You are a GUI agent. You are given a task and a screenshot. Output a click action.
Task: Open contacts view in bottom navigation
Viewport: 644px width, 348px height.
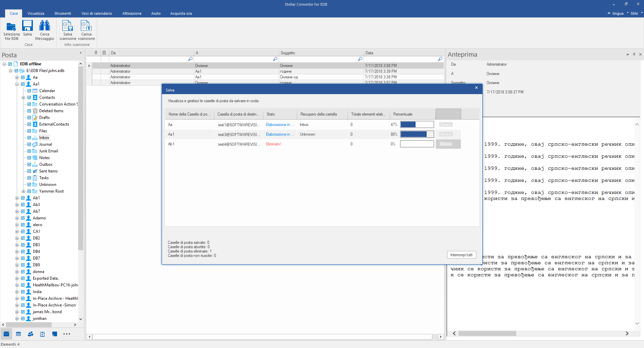[31, 334]
